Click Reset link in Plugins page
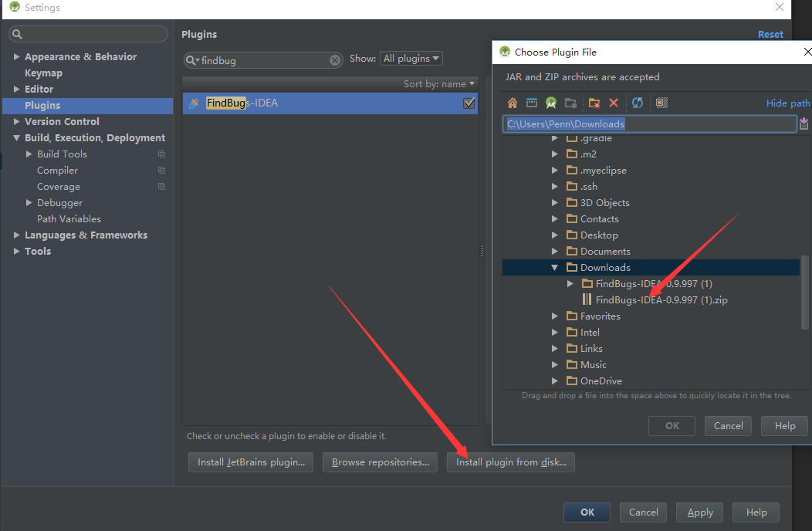Image resolution: width=812 pixels, height=531 pixels. 770,34
